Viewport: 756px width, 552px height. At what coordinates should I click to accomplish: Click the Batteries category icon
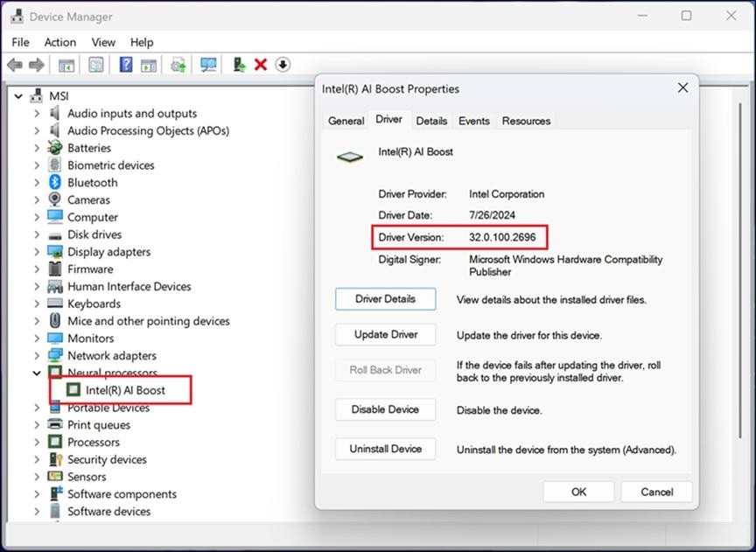55,148
